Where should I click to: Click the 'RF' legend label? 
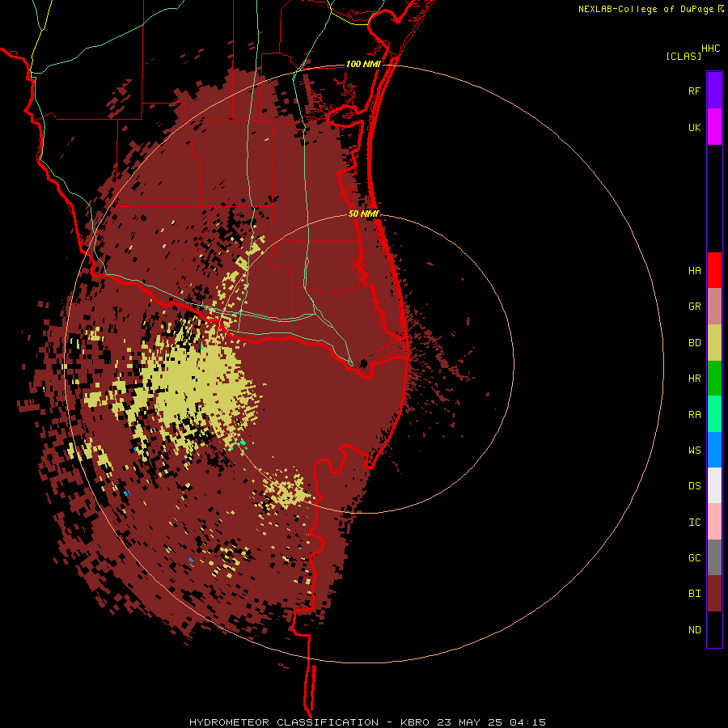[x=694, y=91]
